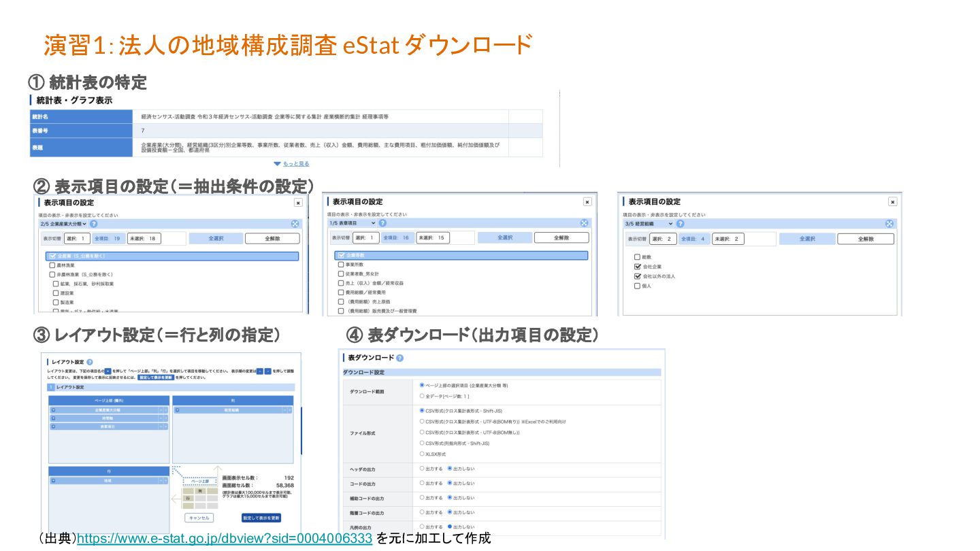
Task: Choose 出力する for コードの出力
Action: 422,483
